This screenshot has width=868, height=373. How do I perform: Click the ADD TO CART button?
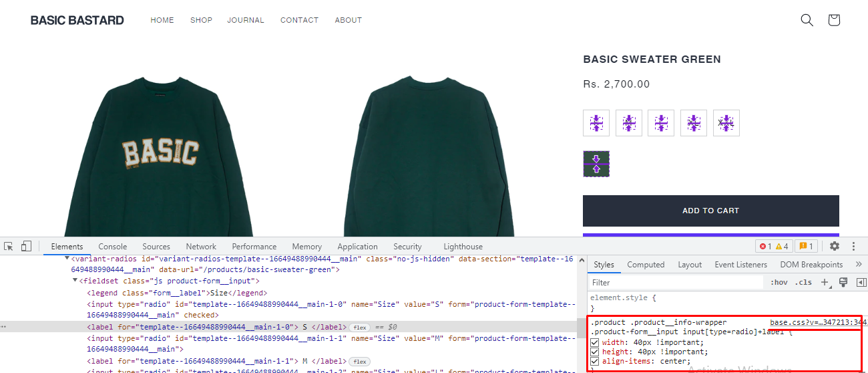click(x=710, y=211)
